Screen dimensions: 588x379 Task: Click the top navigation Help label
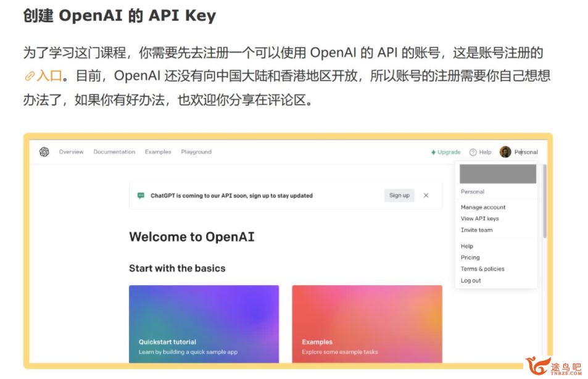[x=485, y=152]
